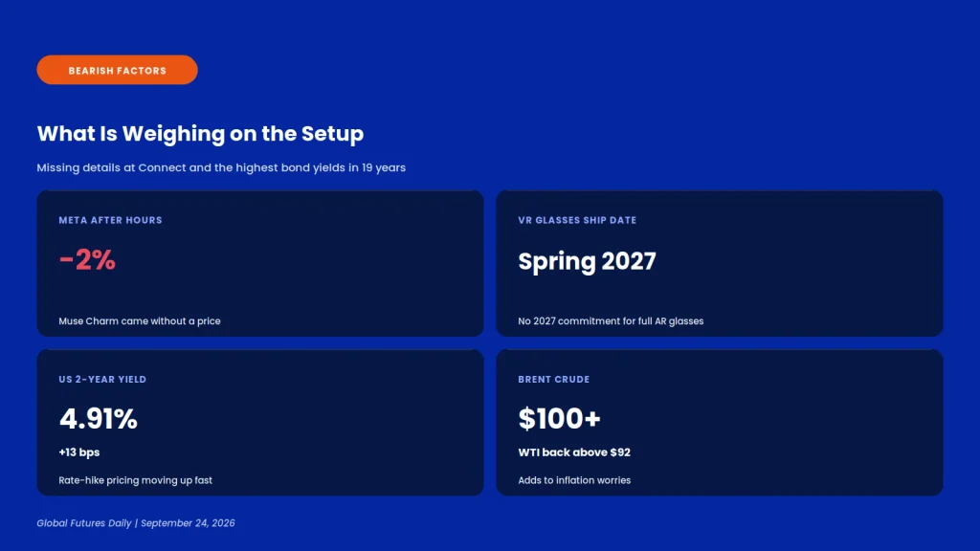The image size is (980, 551).
Task: Click the Meta After Hours label
Action: tap(111, 220)
